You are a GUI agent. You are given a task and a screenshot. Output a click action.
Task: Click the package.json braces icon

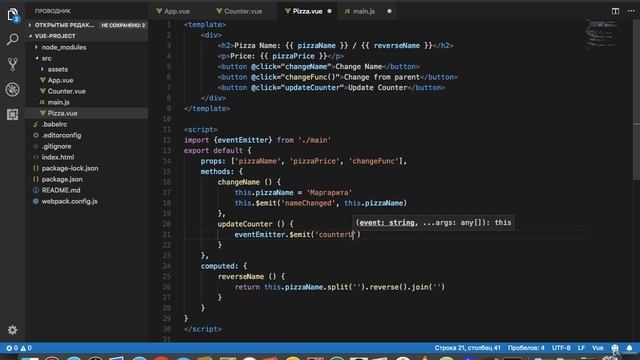[x=36, y=179]
